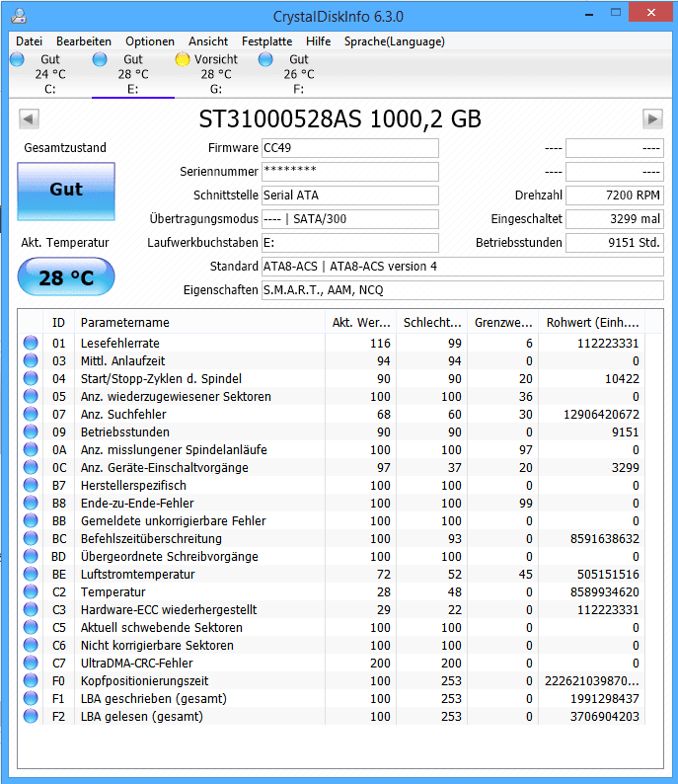678x784 pixels.
Task: Click status icon of Hardware-ECC wiederhergestellt row
Action: pyautogui.click(x=31, y=609)
